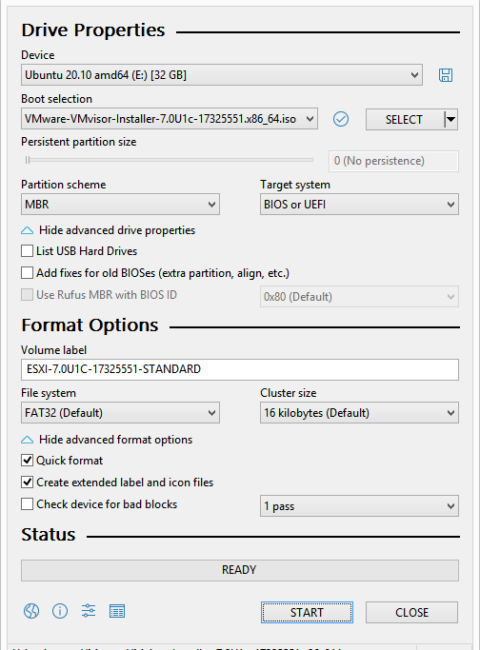
Task: Enable Check device for bad blocks
Action: [27, 504]
